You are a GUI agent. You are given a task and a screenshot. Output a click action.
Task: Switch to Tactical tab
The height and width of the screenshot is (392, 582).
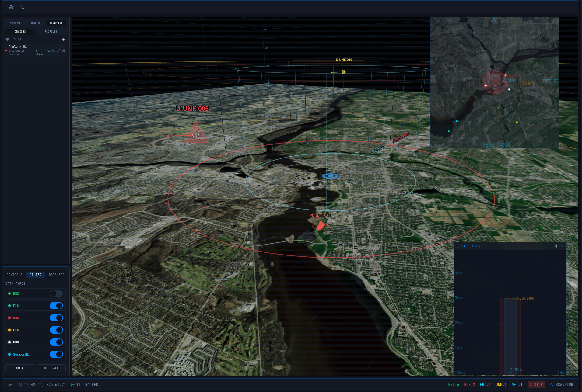pyautogui.click(x=15, y=23)
